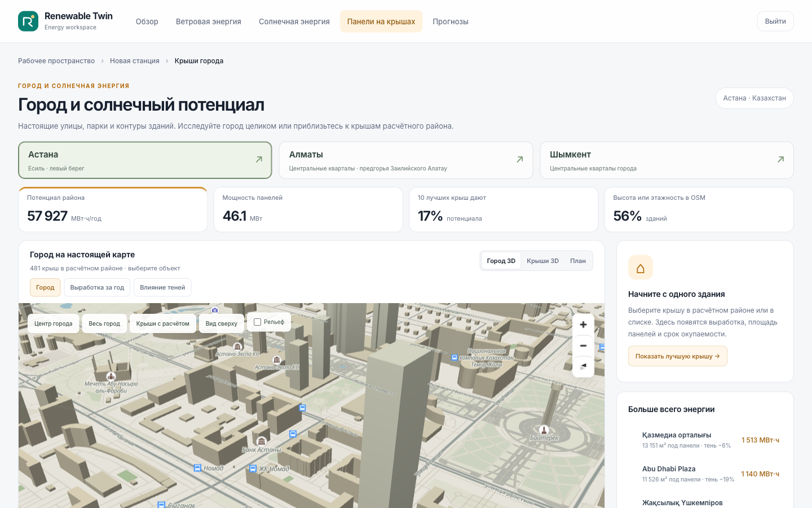Open the Обзор tab
This screenshot has height=508, width=812.
[147, 21]
